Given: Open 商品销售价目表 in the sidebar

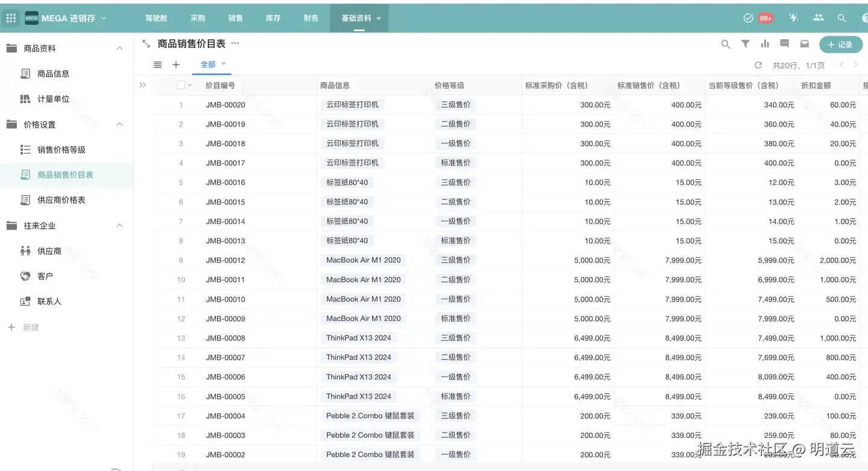Looking at the screenshot, I should point(65,175).
